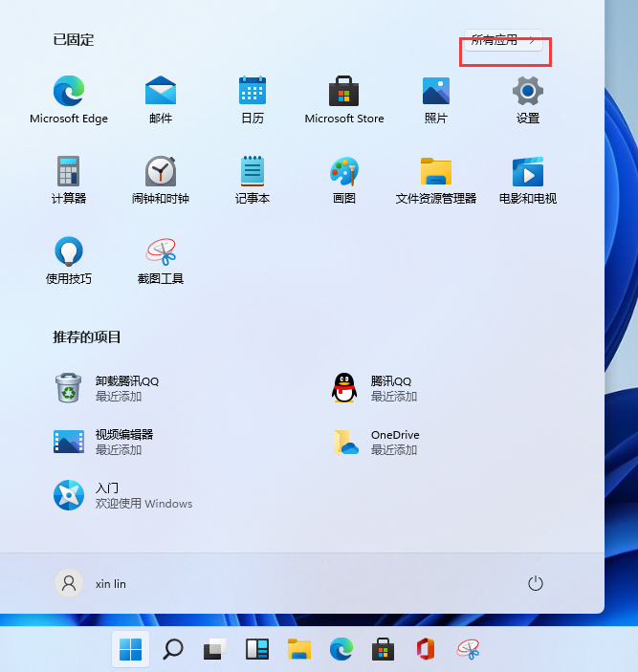This screenshot has width=638, height=672.
Task: Click the 已固定 heading
Action: tap(74, 40)
